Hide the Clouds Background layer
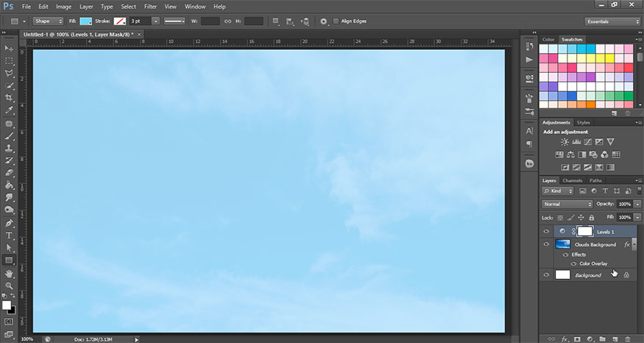This screenshot has width=644, height=343. [546, 244]
